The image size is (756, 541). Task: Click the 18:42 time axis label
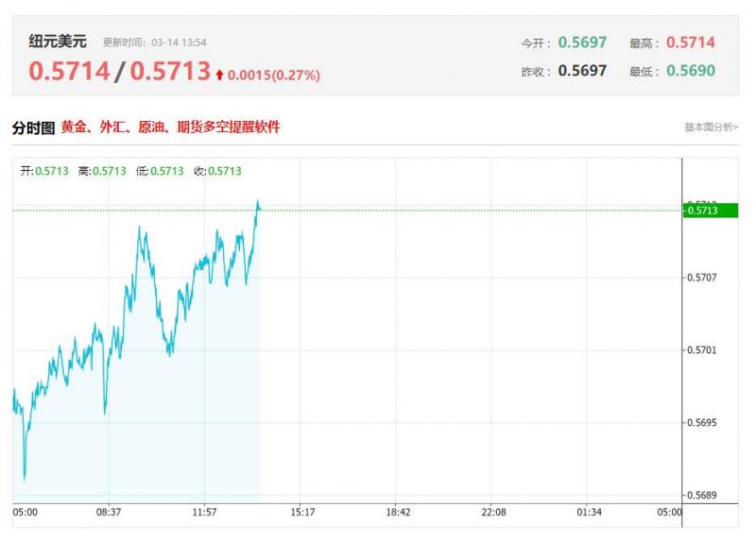398,512
